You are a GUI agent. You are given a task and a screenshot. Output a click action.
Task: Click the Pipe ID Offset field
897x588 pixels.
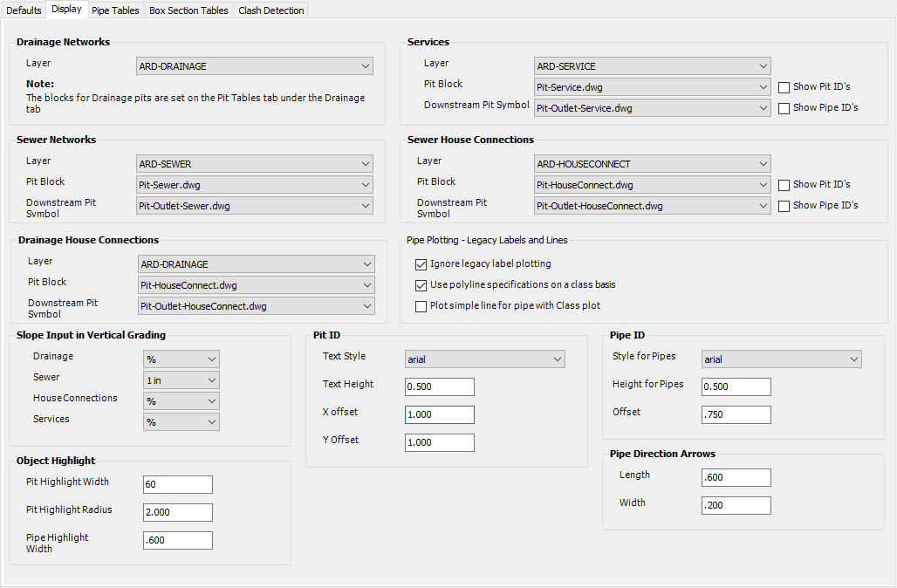(736, 414)
